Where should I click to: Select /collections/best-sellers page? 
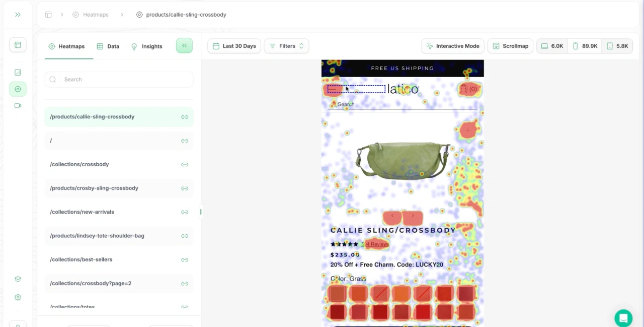pyautogui.click(x=119, y=259)
